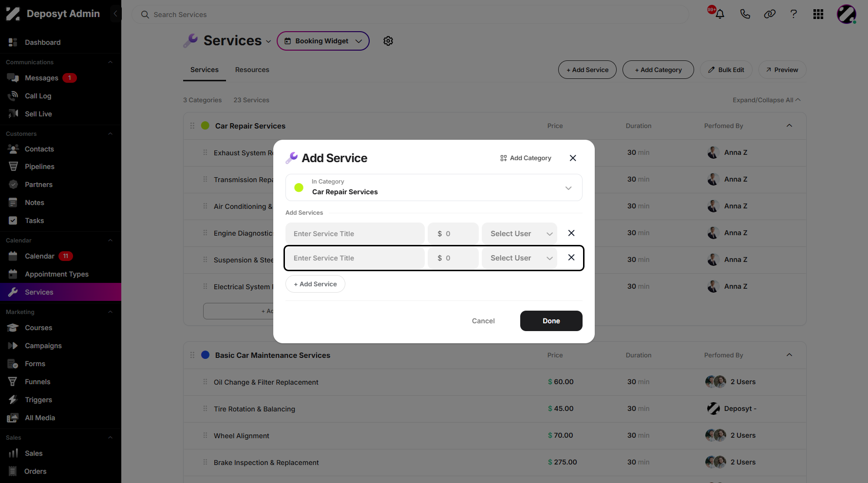Focus the Search Services field
Screen dimensions: 868x483
pyautogui.click(x=410, y=15)
